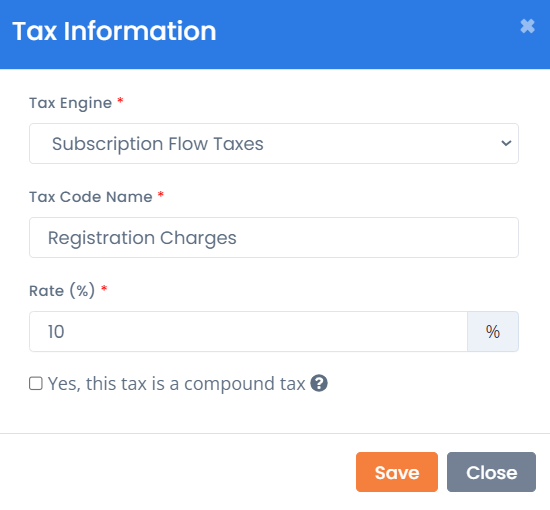Enable the compound tax checkbox

tap(36, 383)
